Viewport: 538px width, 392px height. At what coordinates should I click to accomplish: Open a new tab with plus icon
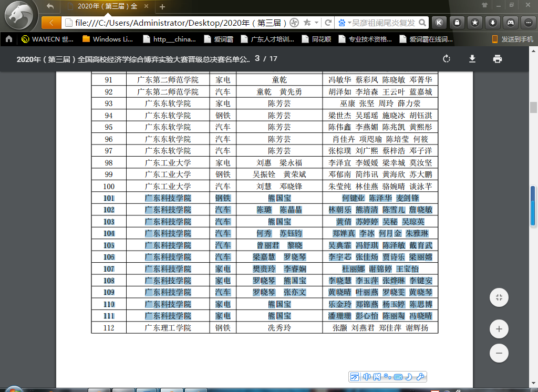pos(162,6)
